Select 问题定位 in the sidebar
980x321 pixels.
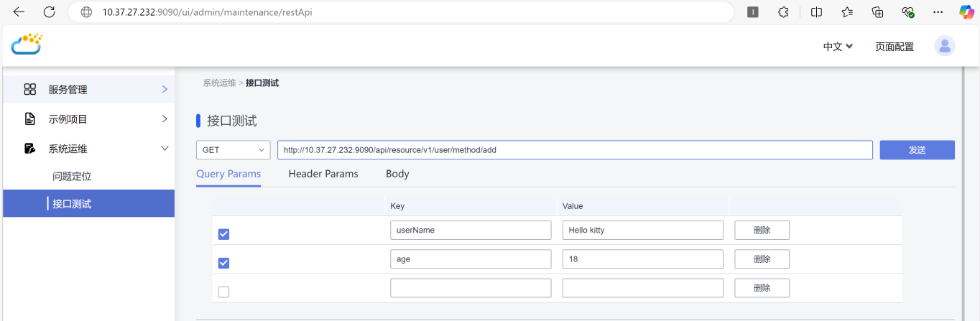72,176
